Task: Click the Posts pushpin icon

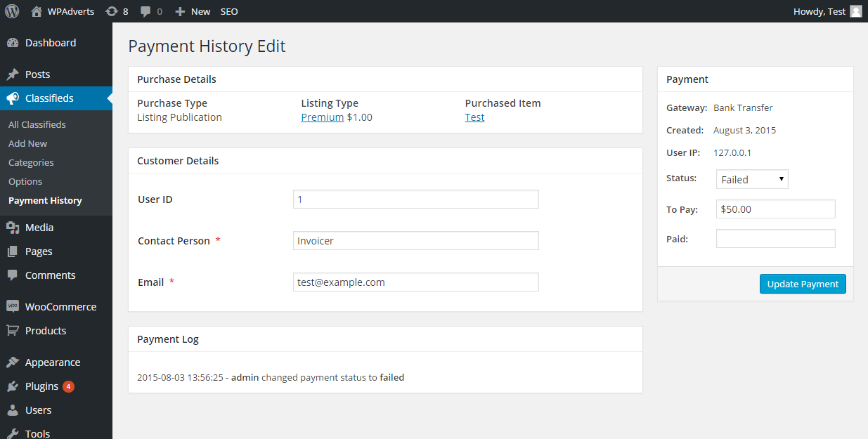Action: pos(13,74)
